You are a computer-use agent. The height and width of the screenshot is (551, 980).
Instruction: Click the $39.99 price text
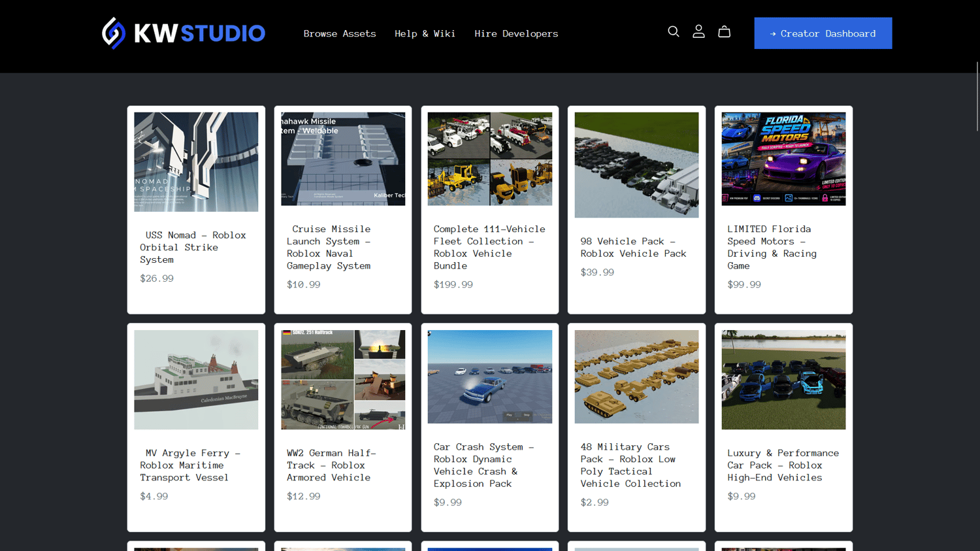coord(597,272)
